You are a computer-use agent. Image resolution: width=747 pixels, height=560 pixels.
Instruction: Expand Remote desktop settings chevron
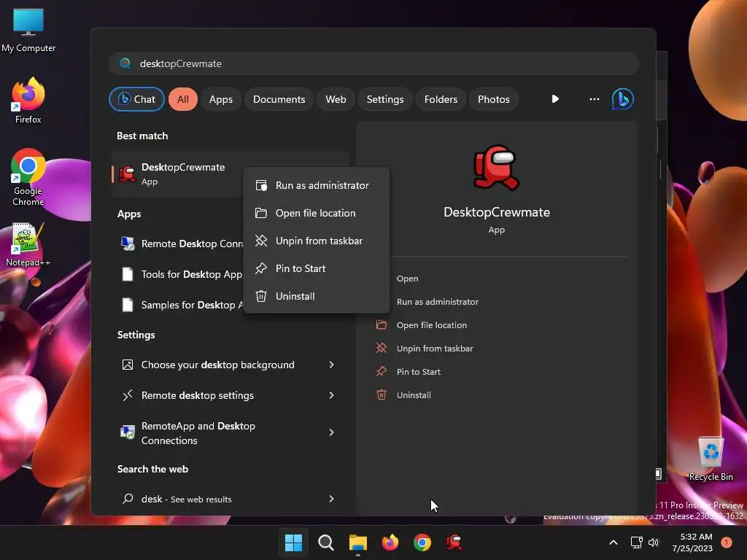click(x=332, y=395)
